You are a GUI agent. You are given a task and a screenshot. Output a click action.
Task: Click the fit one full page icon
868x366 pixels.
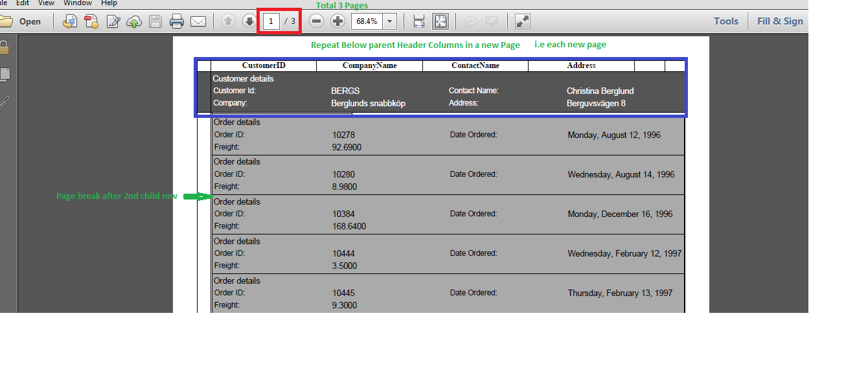pos(440,21)
